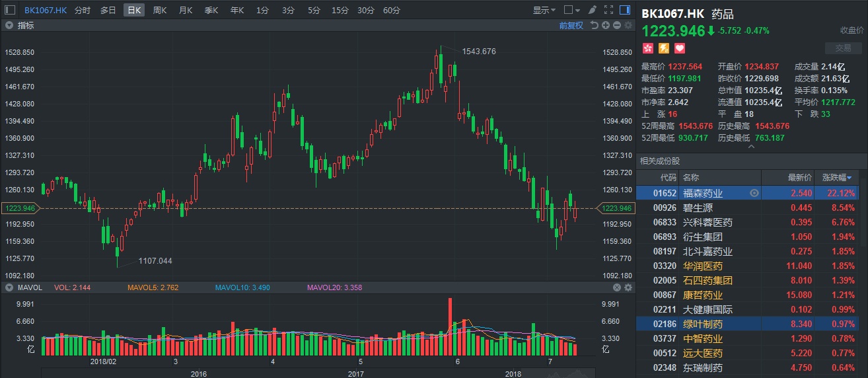Enter fullscreen chart mode
The width and height of the screenshot is (868, 378).
tap(608, 10)
